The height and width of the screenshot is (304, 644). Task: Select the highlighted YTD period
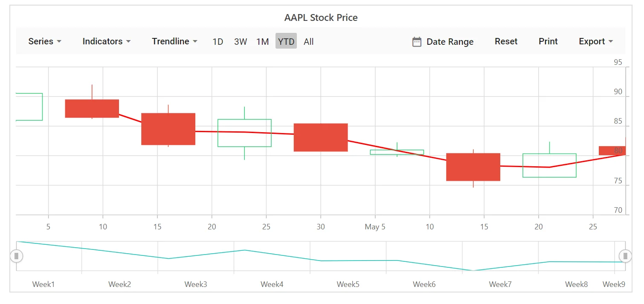pos(286,41)
